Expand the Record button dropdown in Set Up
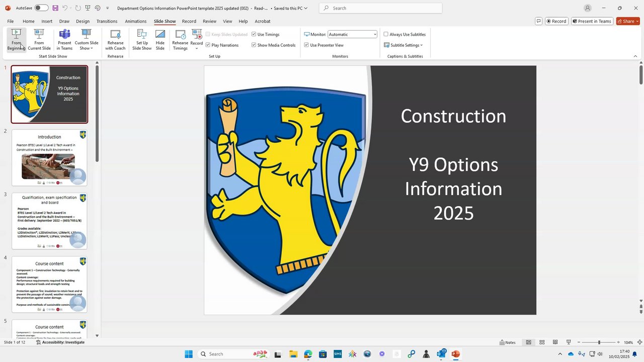This screenshot has width=644, height=362. click(x=197, y=48)
